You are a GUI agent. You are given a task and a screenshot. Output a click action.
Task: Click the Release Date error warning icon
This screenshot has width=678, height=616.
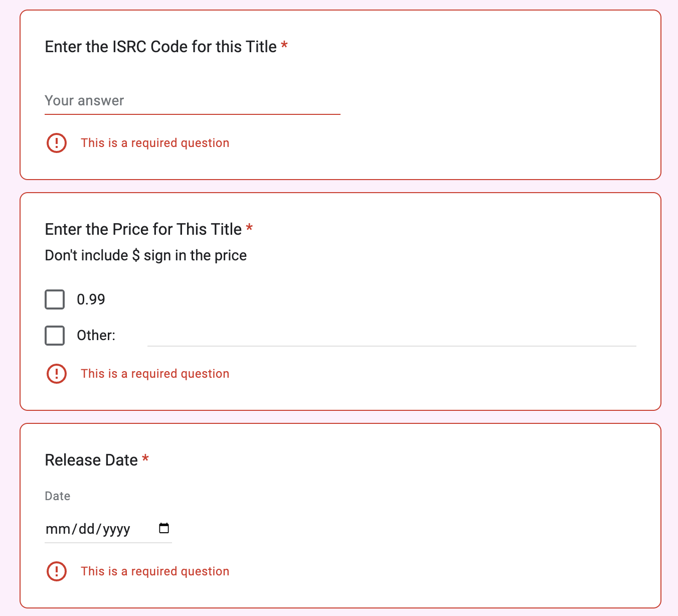[57, 571]
